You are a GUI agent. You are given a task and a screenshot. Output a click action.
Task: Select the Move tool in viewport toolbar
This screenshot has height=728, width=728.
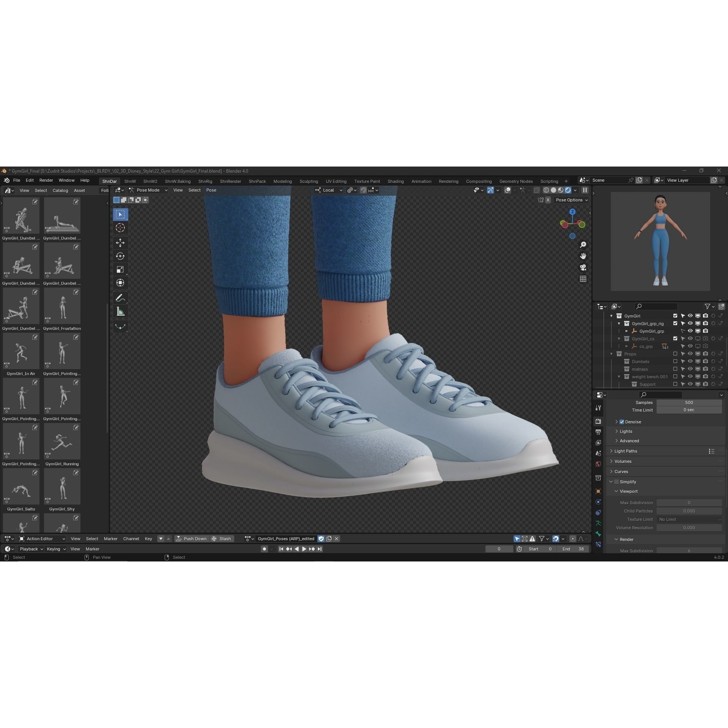[x=120, y=243]
